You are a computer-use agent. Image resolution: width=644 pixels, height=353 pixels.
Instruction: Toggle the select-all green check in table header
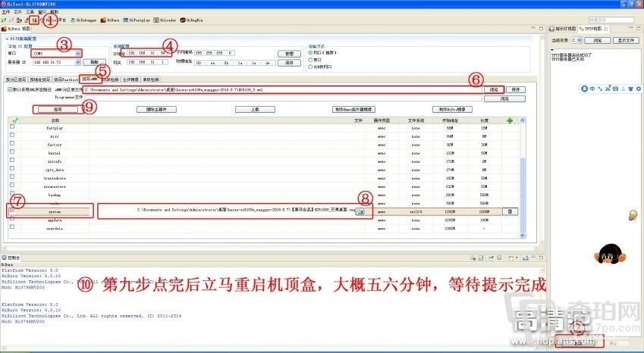(15, 120)
